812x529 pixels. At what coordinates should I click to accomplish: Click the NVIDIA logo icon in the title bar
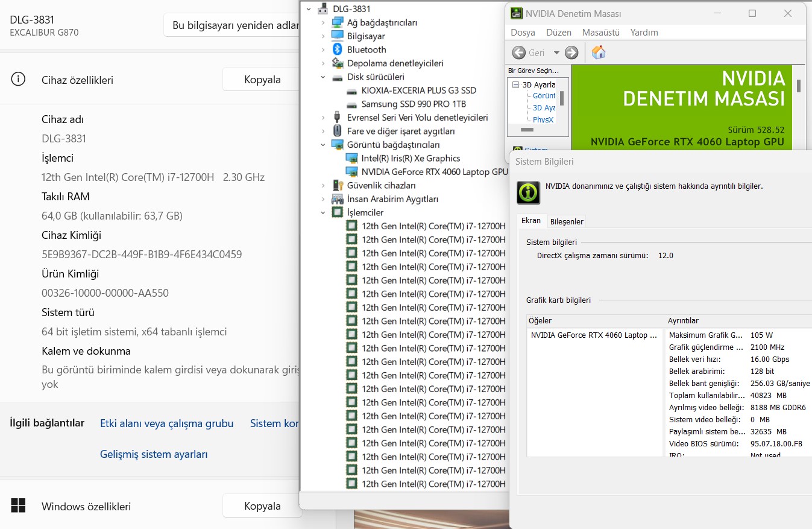coord(517,13)
